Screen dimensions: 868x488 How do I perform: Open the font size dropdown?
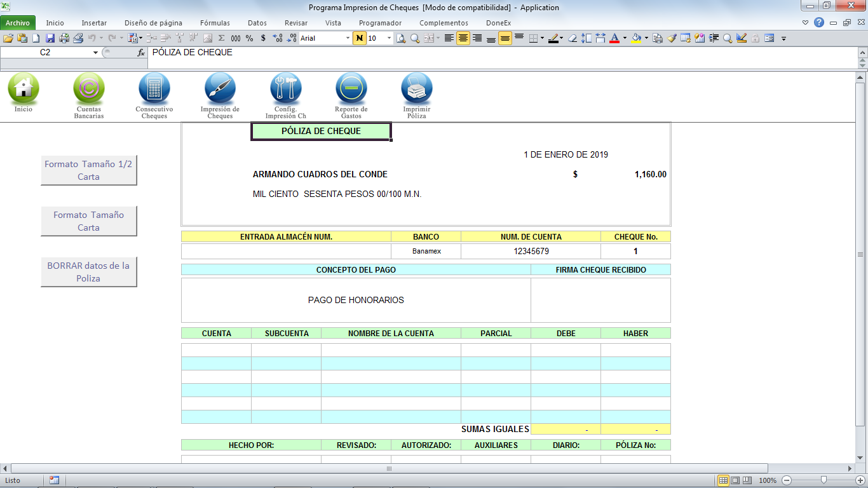tap(389, 38)
